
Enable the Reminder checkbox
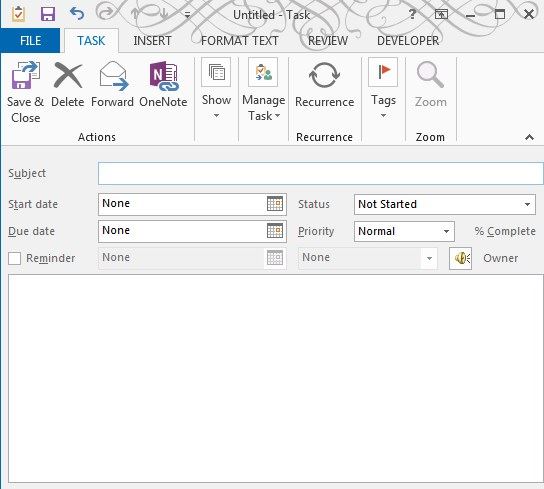point(15,259)
